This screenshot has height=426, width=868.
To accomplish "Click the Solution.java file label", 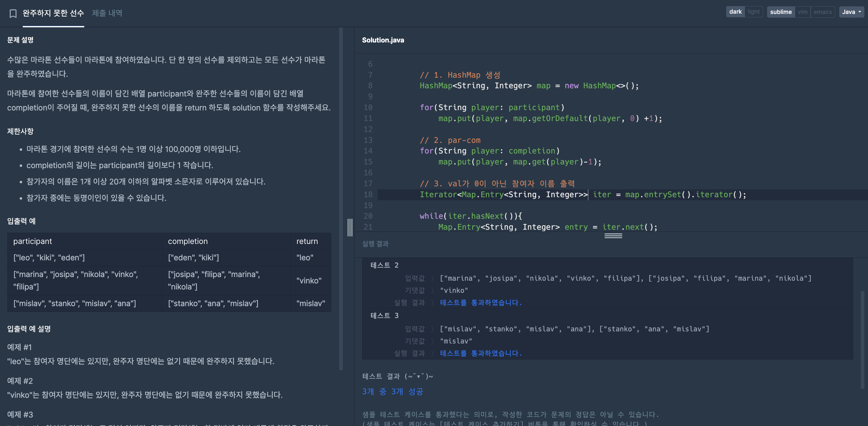I will [x=383, y=40].
